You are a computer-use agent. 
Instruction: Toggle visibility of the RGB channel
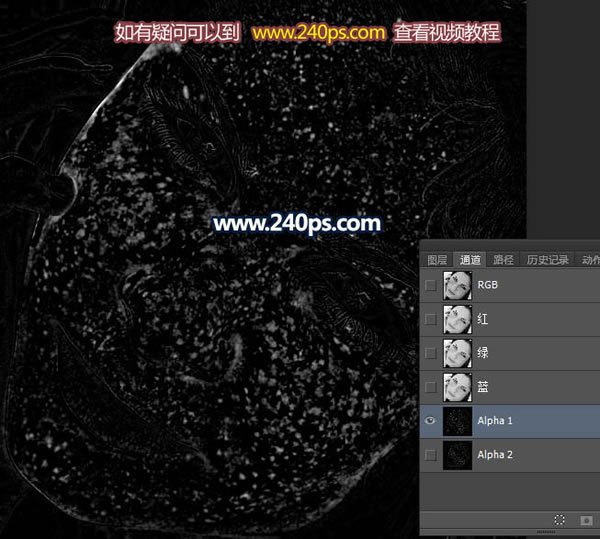(430, 285)
